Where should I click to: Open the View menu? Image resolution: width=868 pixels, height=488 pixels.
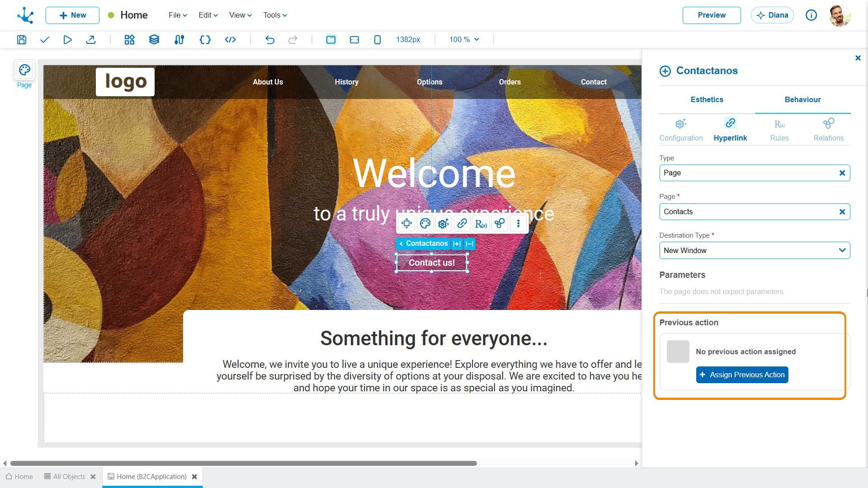click(x=240, y=15)
